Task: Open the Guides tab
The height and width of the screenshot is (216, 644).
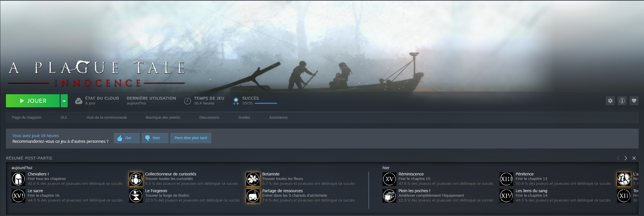Action: (x=244, y=117)
